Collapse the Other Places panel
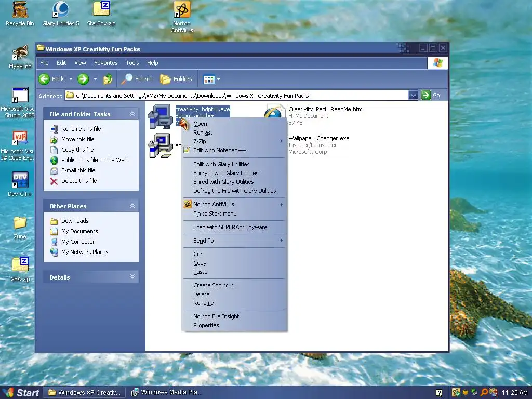The width and height of the screenshot is (532, 399). (x=132, y=206)
